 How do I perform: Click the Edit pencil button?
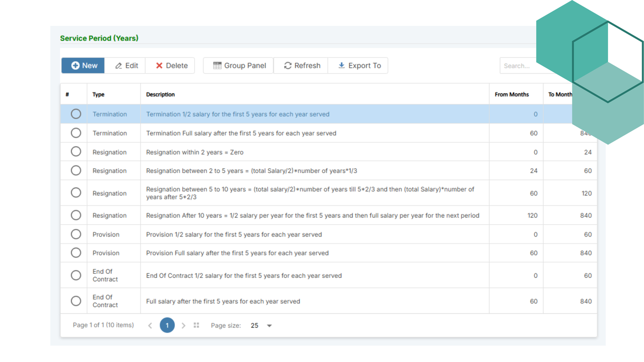(x=126, y=66)
